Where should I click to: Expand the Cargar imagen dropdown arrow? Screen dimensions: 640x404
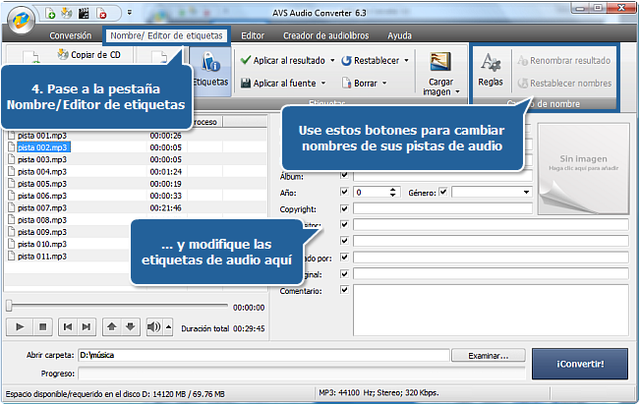pos(457,92)
